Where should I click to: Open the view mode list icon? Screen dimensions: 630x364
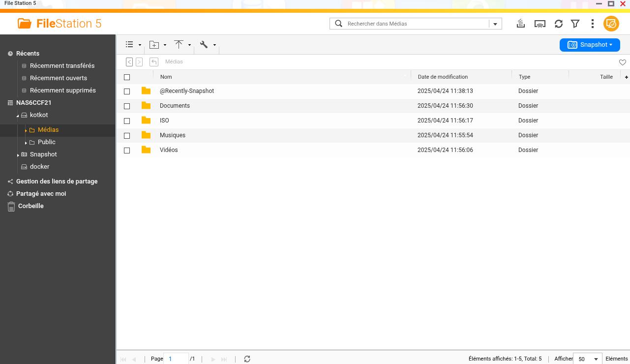click(129, 44)
